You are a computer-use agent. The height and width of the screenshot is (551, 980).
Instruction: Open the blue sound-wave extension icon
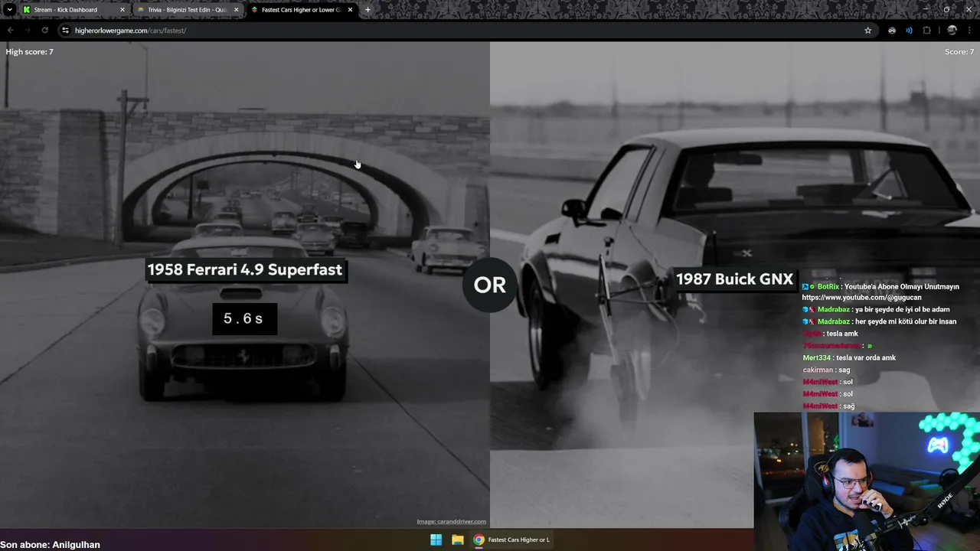pos(909,31)
